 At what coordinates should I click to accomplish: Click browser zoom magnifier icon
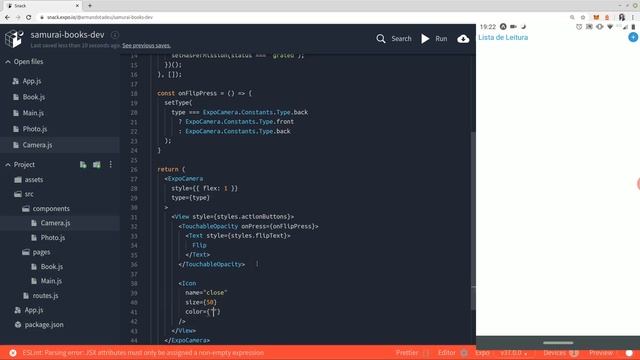click(x=572, y=18)
